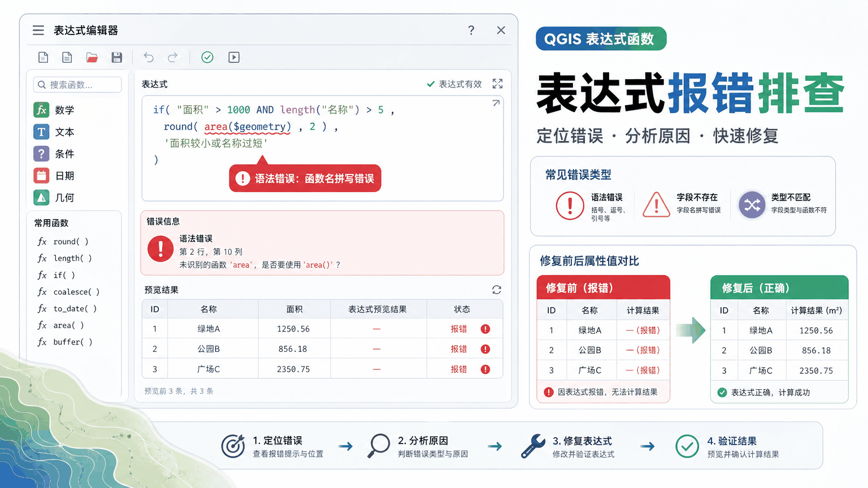This screenshot has height=488, width=868.
Task: Refresh the 预览结果 table
Action: [x=497, y=290]
